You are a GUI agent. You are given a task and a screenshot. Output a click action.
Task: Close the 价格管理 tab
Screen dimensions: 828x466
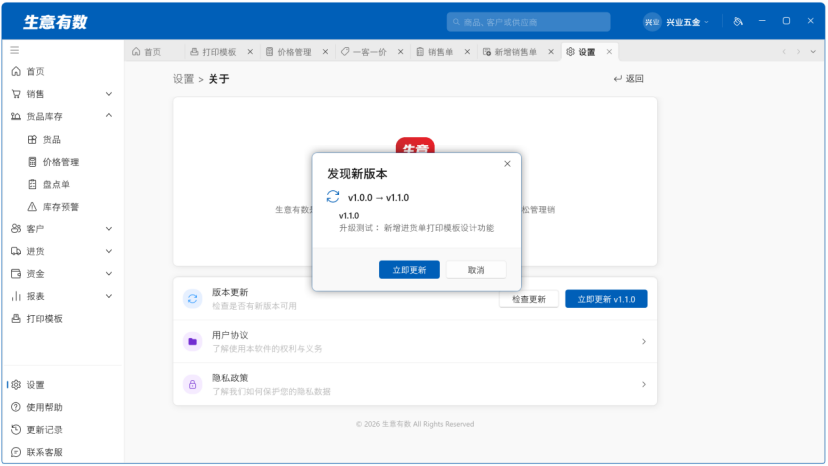[325, 52]
